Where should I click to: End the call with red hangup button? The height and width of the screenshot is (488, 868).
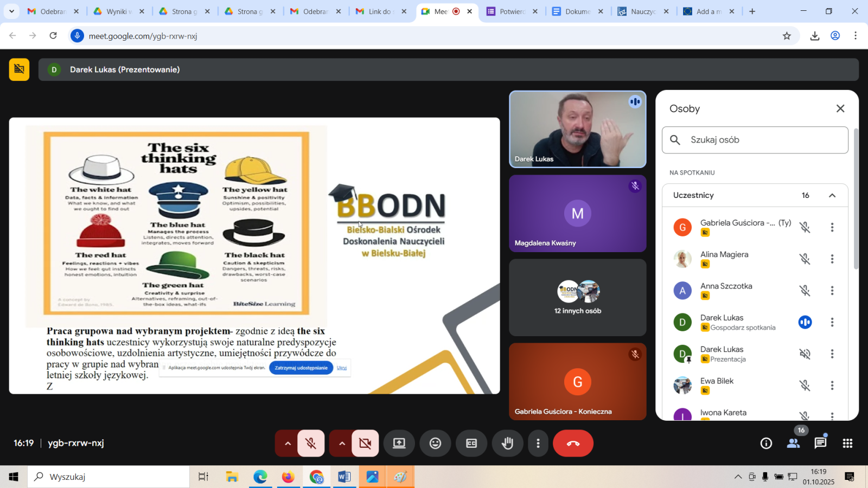tap(573, 444)
